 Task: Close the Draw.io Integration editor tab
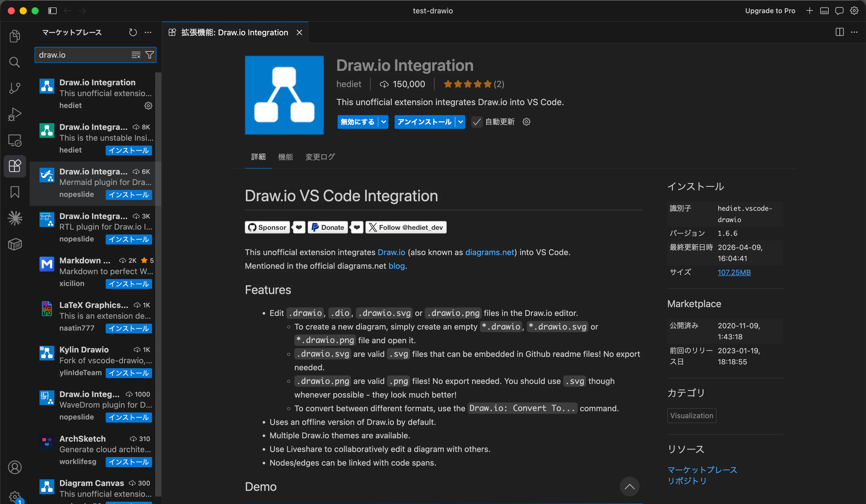point(300,32)
